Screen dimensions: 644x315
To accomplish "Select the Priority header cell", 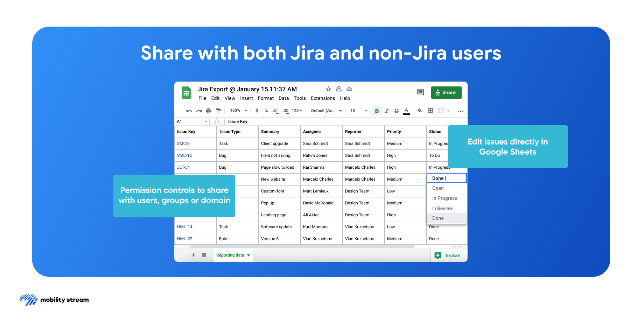I will (x=405, y=132).
